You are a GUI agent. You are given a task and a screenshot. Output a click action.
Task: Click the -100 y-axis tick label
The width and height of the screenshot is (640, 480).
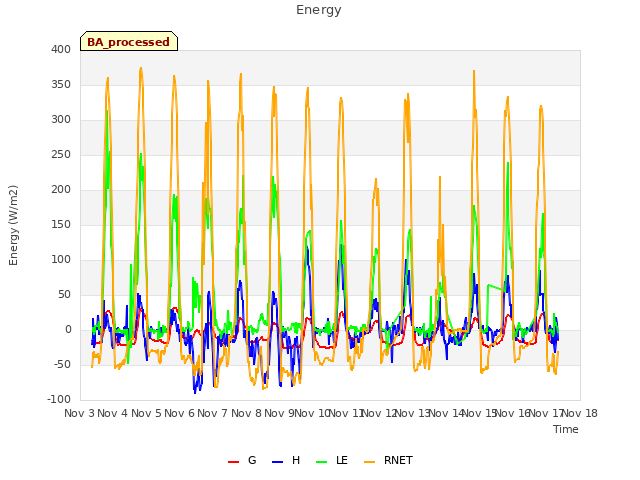pyautogui.click(x=59, y=399)
